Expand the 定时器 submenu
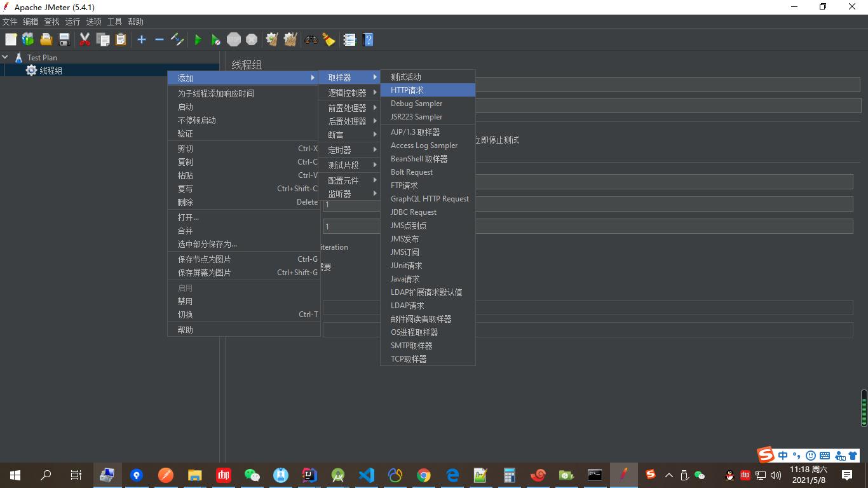This screenshot has width=868, height=488. tap(349, 150)
